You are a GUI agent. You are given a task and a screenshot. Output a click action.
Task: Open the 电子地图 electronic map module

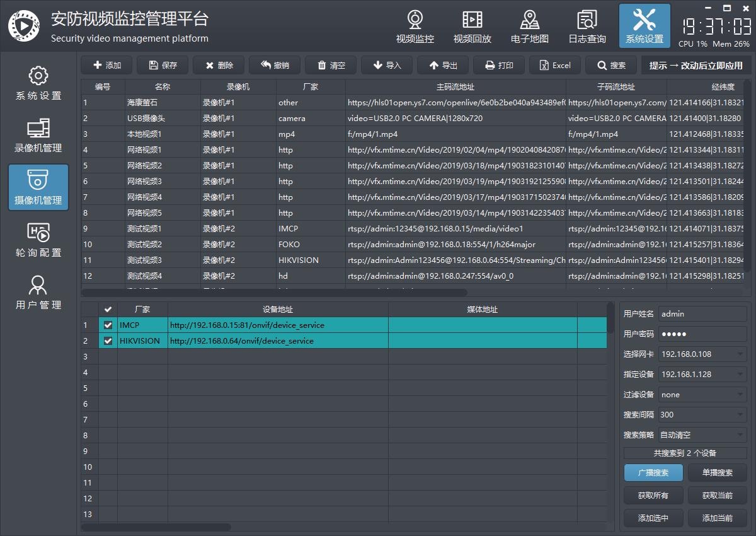pos(529,26)
